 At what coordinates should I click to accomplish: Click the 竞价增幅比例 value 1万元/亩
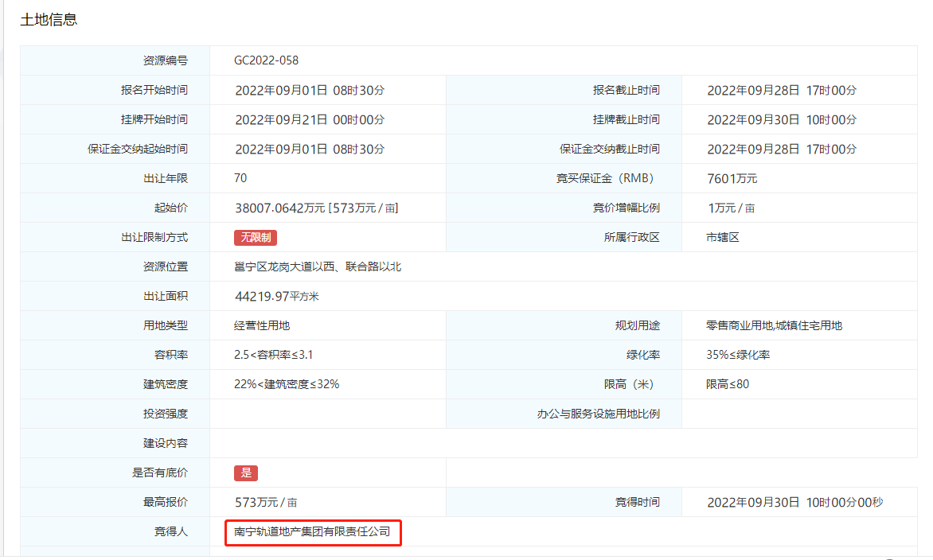(731, 208)
